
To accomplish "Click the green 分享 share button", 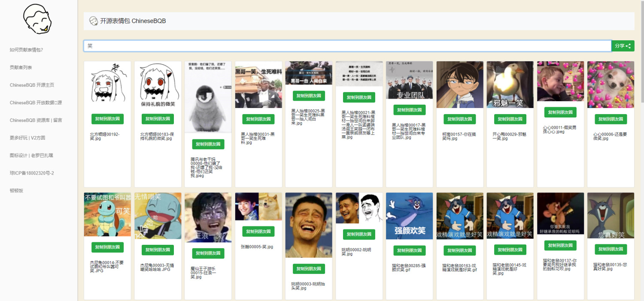I will pyautogui.click(x=623, y=46).
